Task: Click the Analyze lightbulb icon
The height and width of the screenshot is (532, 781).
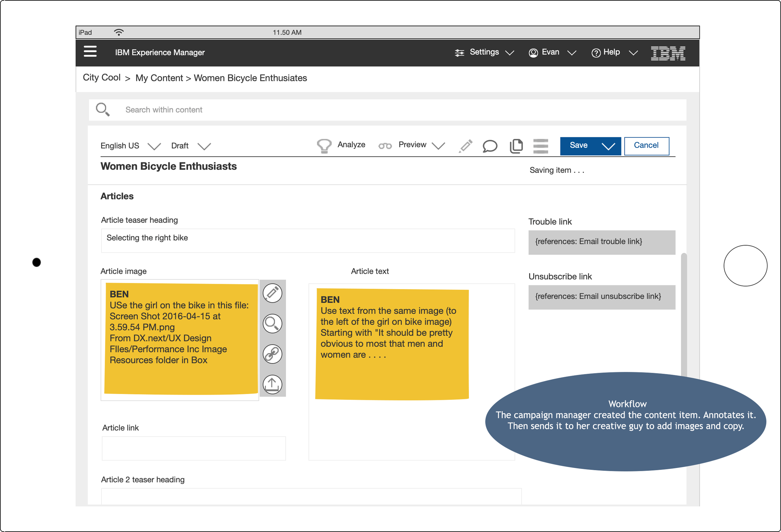Action: pos(324,146)
